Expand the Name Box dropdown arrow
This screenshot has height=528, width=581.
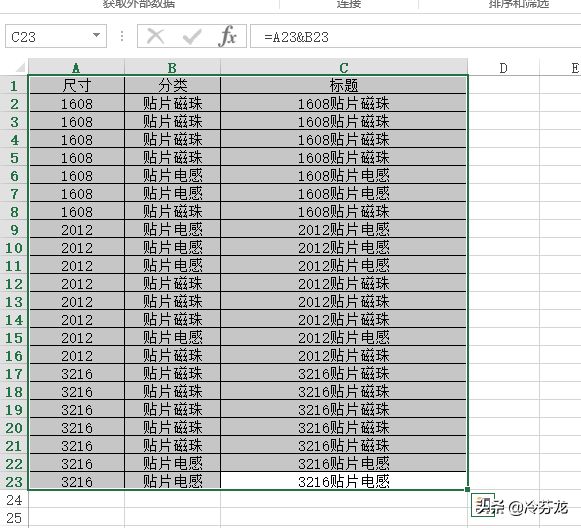(96, 36)
